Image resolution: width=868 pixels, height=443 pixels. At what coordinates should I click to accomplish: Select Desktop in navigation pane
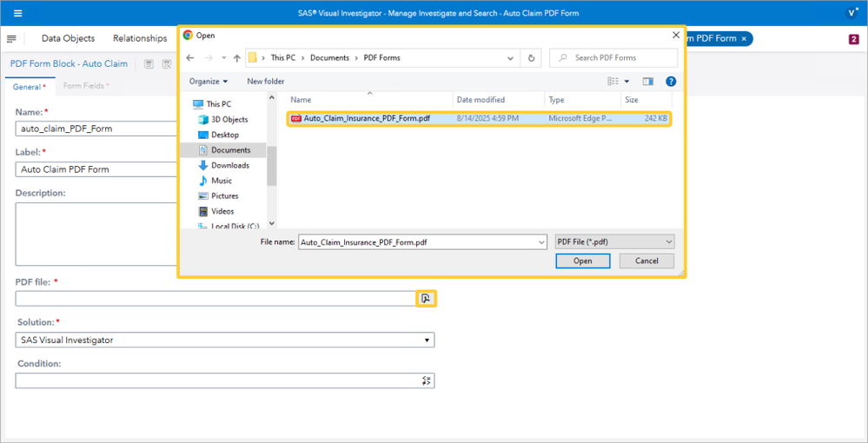[x=219, y=135]
